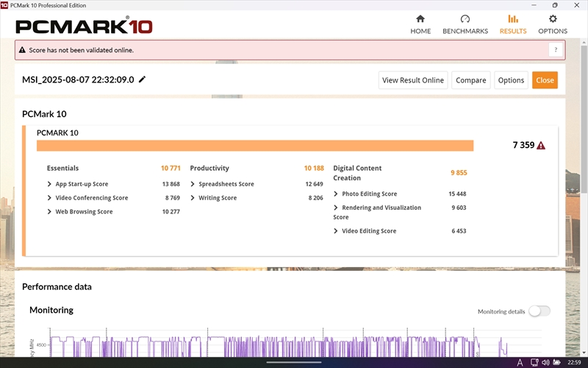Click result name MSI_2025-08-07 22:32:09.0

(78, 79)
